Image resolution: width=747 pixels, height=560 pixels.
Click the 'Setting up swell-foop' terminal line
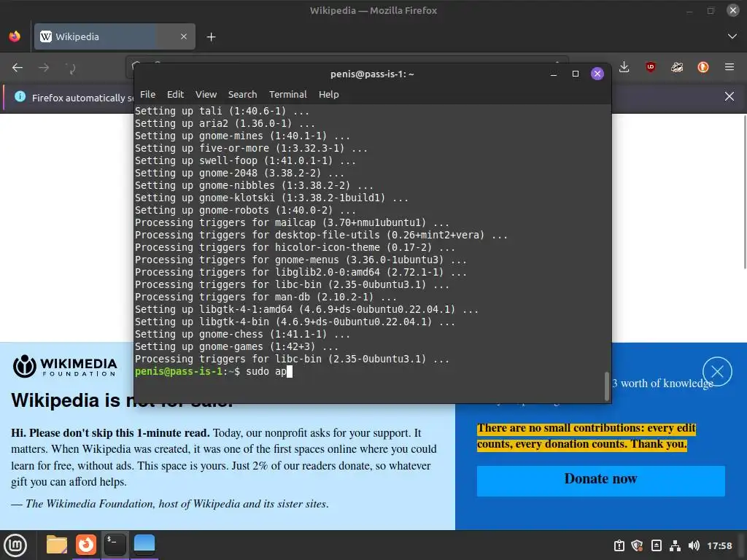[245, 160]
